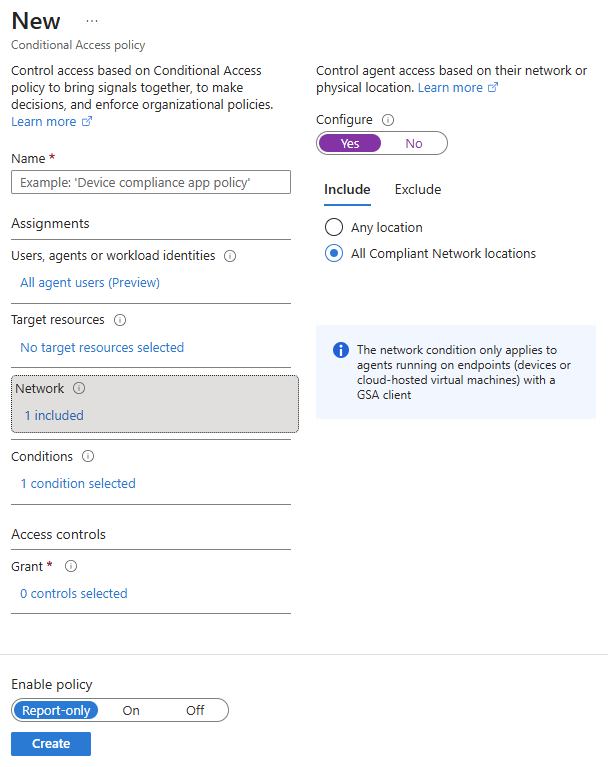
Task: Set Configure toggle to Yes
Action: pyautogui.click(x=350, y=143)
